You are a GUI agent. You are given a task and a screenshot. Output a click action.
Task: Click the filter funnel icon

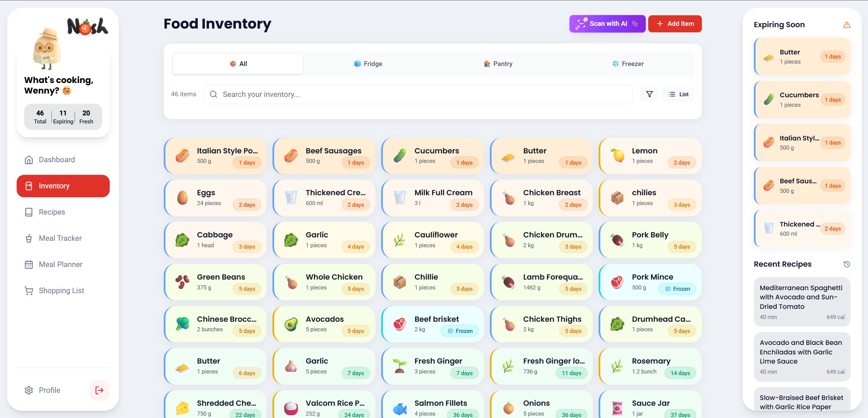pyautogui.click(x=649, y=94)
